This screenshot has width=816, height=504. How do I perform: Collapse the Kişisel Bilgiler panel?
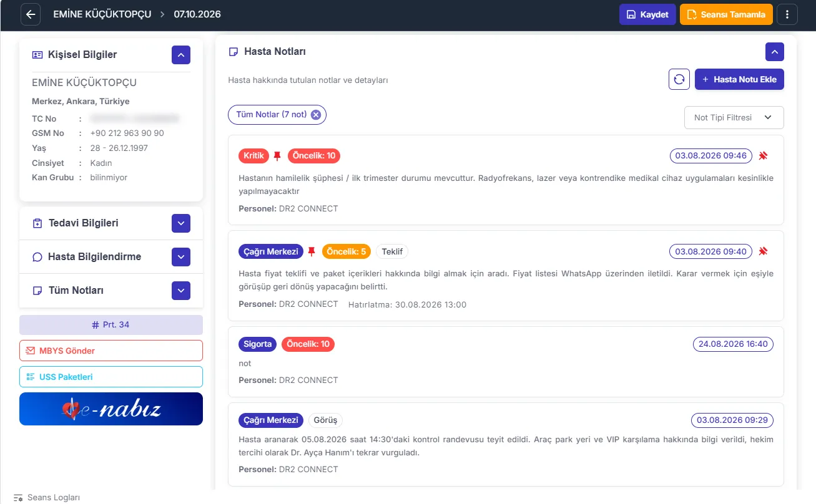tap(181, 55)
